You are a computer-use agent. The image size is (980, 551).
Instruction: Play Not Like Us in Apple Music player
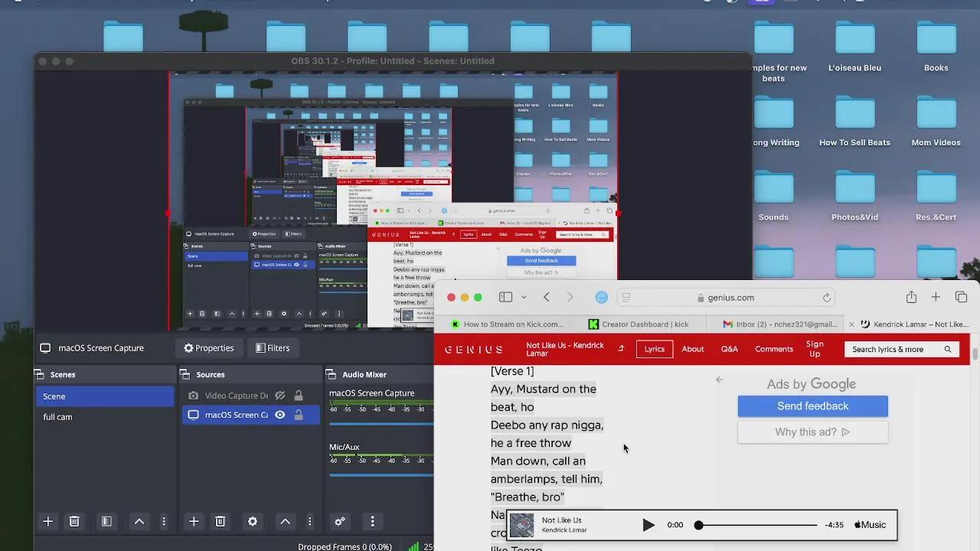tap(648, 525)
